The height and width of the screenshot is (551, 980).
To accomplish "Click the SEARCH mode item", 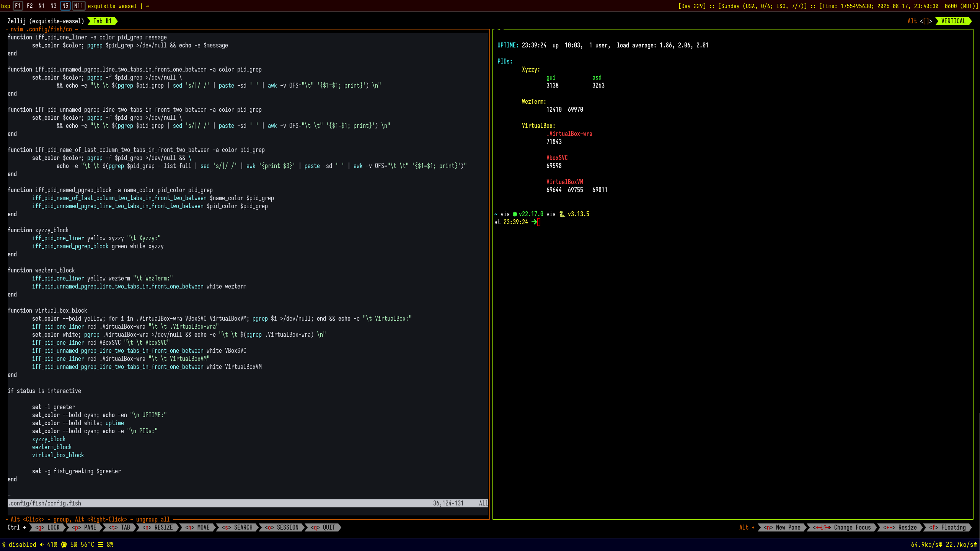I will point(238,527).
